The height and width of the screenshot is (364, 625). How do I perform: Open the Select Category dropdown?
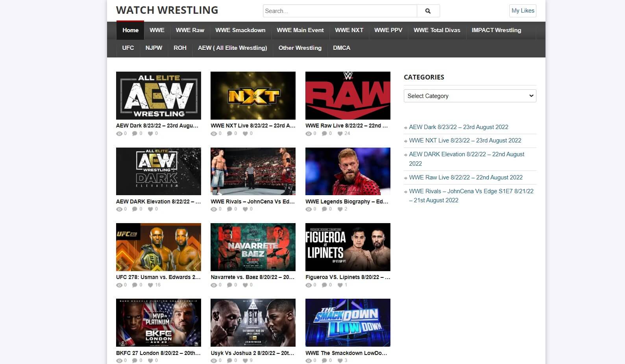(x=470, y=96)
